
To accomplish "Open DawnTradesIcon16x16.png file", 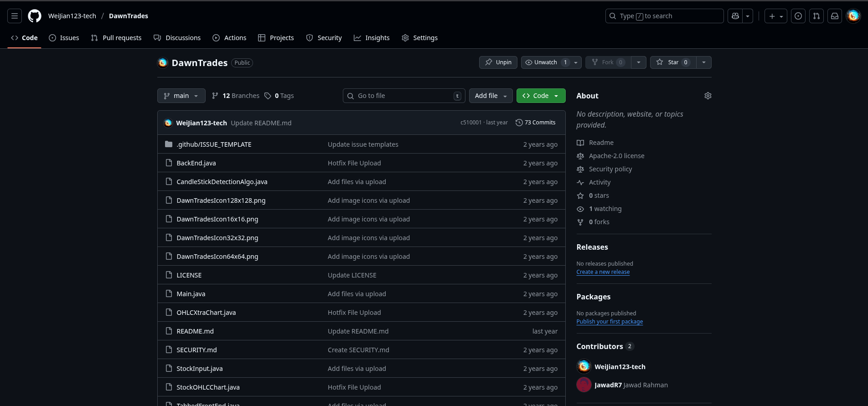I will pos(217,219).
